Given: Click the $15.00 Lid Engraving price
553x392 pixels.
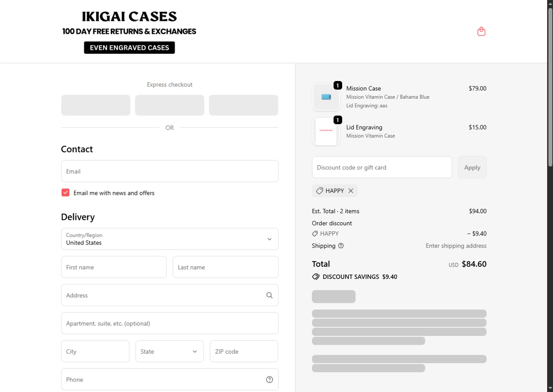Looking at the screenshot, I should click(477, 127).
